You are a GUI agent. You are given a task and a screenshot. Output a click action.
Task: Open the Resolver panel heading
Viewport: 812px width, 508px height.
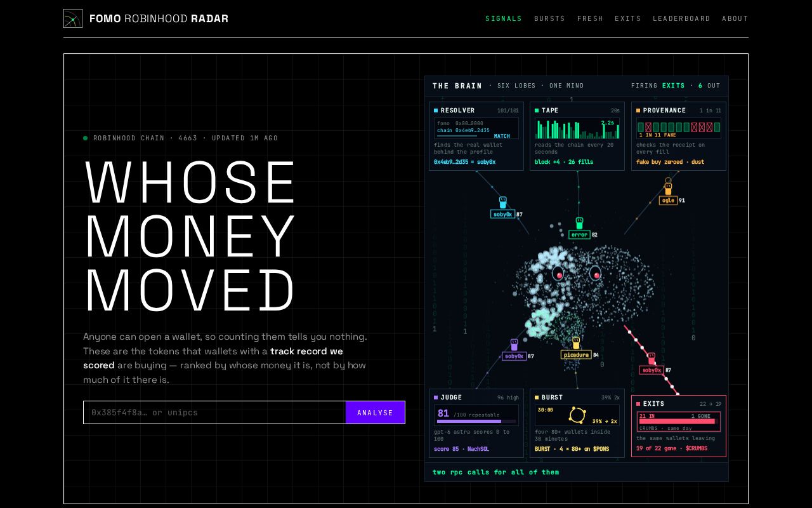click(457, 110)
